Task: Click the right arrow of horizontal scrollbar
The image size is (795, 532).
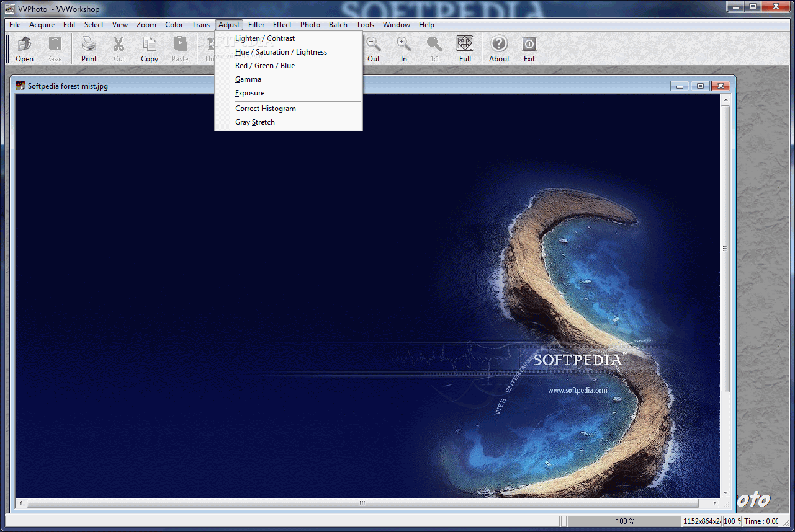Action: pyautogui.click(x=715, y=503)
